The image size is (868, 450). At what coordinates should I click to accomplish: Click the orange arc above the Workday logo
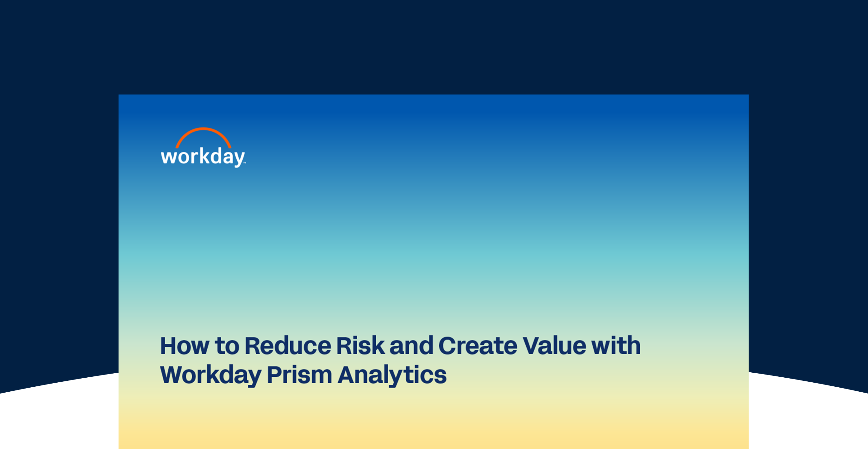(203, 137)
